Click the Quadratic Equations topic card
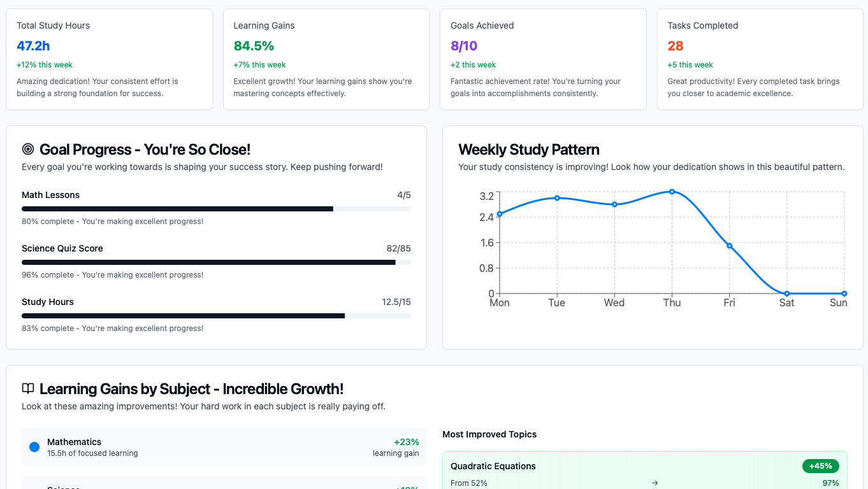 (x=644, y=471)
